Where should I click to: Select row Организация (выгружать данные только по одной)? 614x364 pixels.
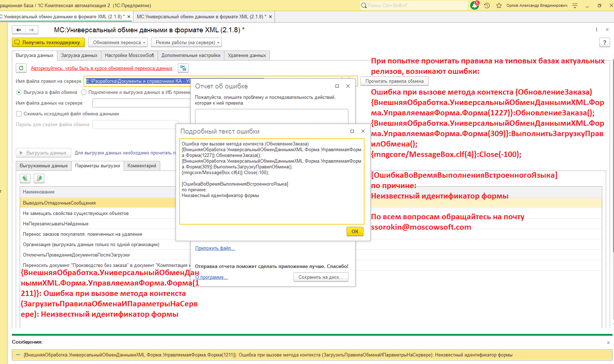98,245
